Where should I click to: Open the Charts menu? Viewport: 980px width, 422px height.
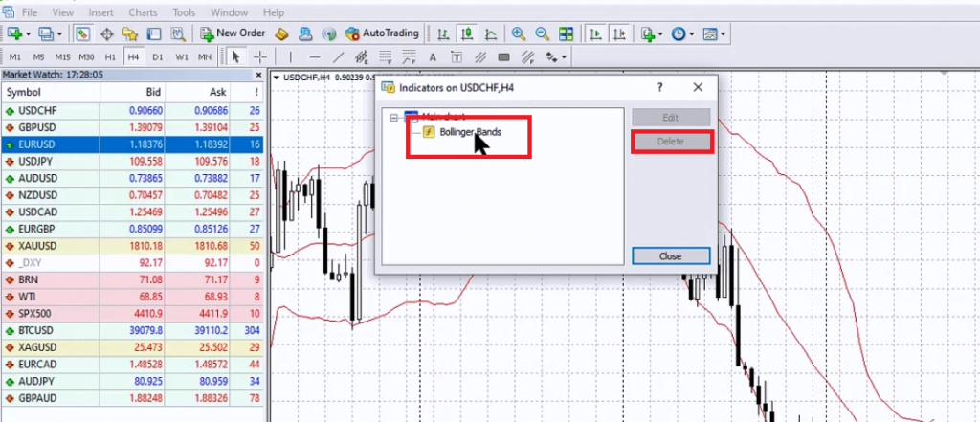pyautogui.click(x=144, y=12)
